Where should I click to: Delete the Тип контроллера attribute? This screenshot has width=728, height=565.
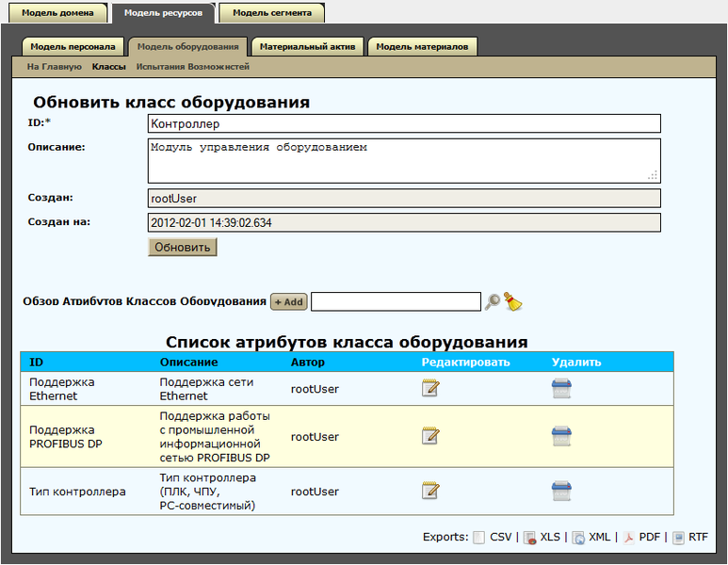pyautogui.click(x=561, y=491)
